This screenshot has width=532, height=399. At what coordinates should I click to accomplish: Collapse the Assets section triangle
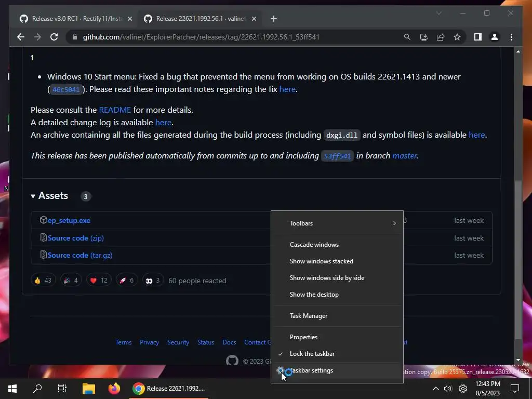point(33,196)
